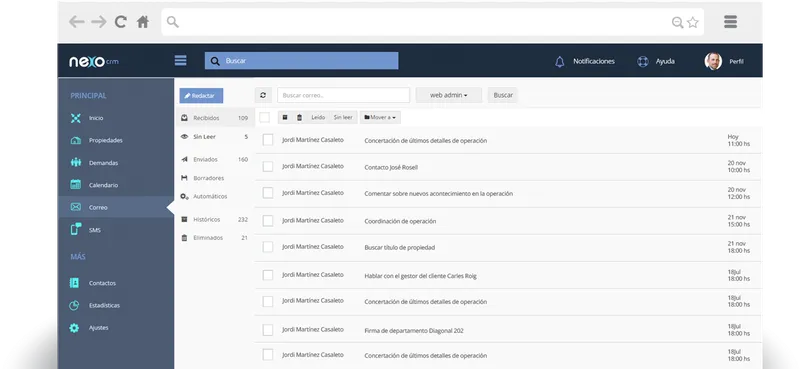Click the browser forward arrow
Viewport: 800px width, 369px height.
[99, 22]
